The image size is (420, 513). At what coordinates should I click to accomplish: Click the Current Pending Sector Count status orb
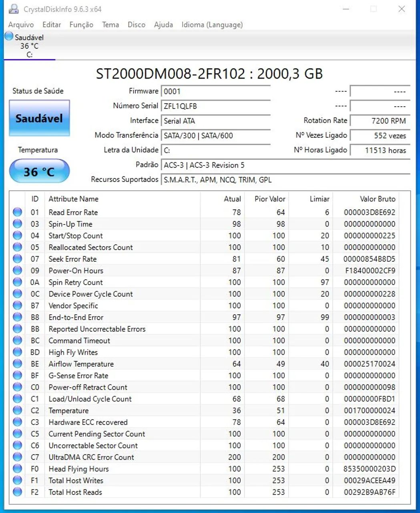[x=18, y=433]
